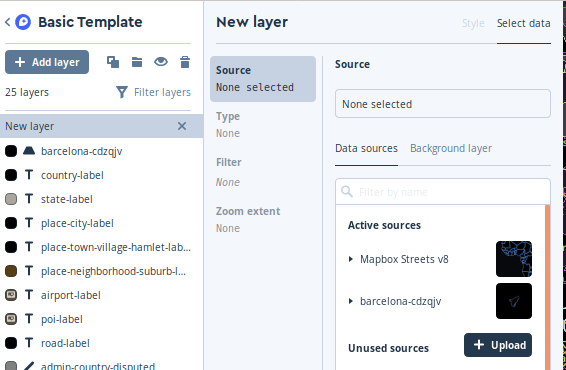Click the poi-label text type icon
This screenshot has height=370, width=566.
click(29, 319)
